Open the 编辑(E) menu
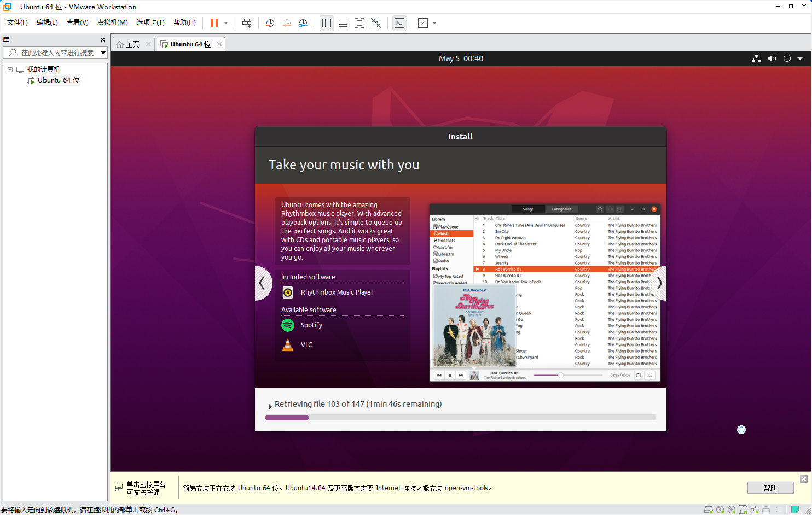812x515 pixels. coord(47,22)
